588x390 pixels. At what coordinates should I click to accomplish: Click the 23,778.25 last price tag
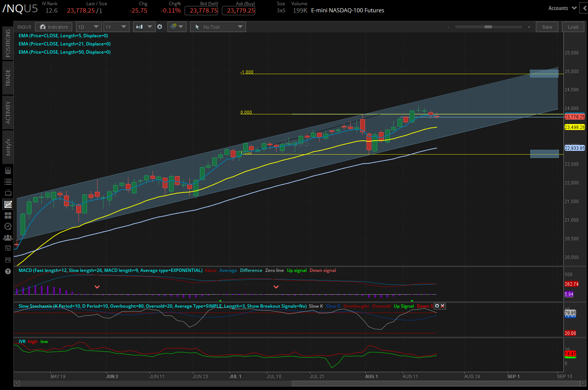(575, 117)
